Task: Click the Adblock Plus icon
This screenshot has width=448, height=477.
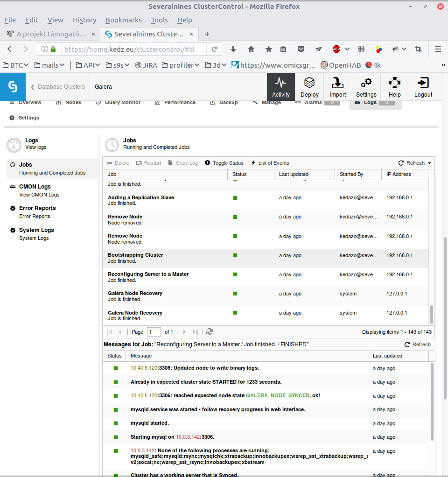Action: 336,49
